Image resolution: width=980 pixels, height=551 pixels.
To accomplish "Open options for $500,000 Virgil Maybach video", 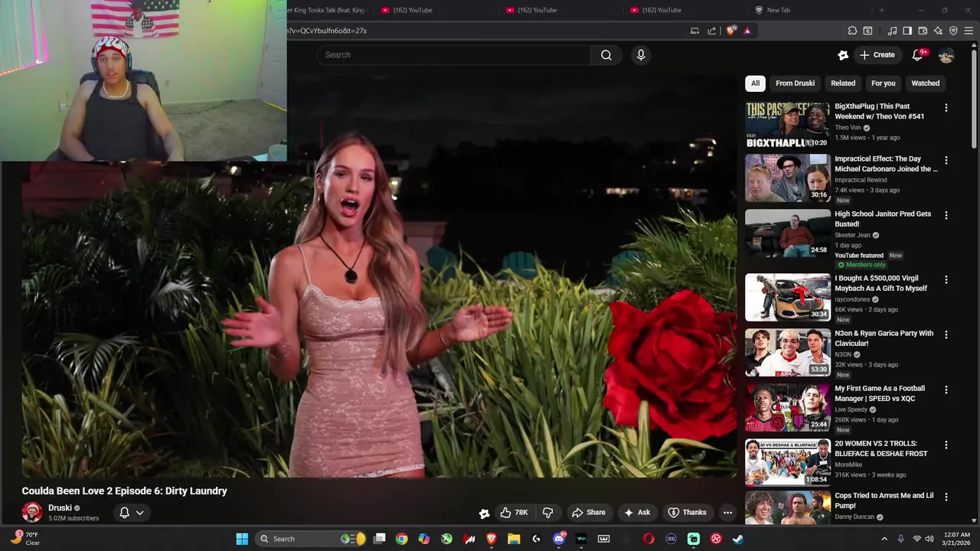I will click(x=946, y=280).
